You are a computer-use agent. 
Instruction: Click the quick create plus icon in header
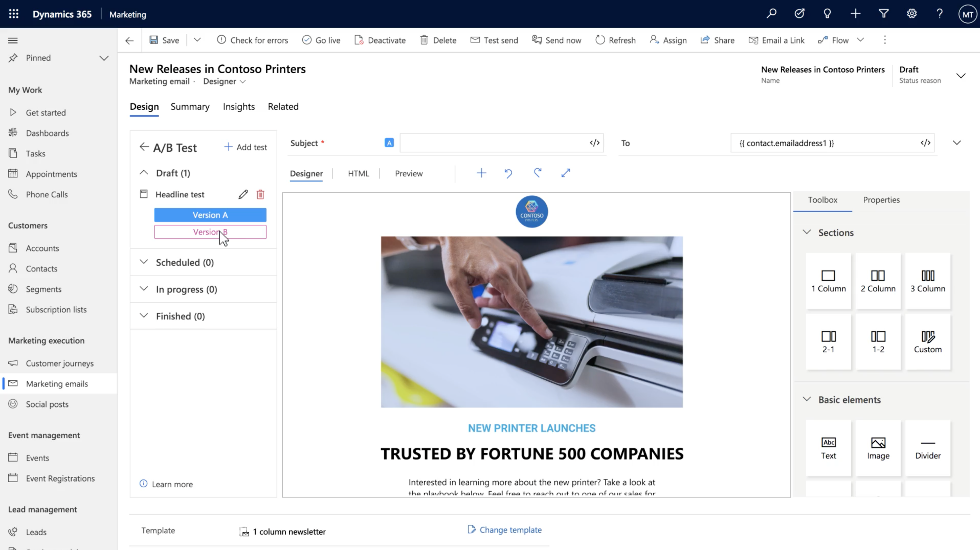tap(855, 14)
